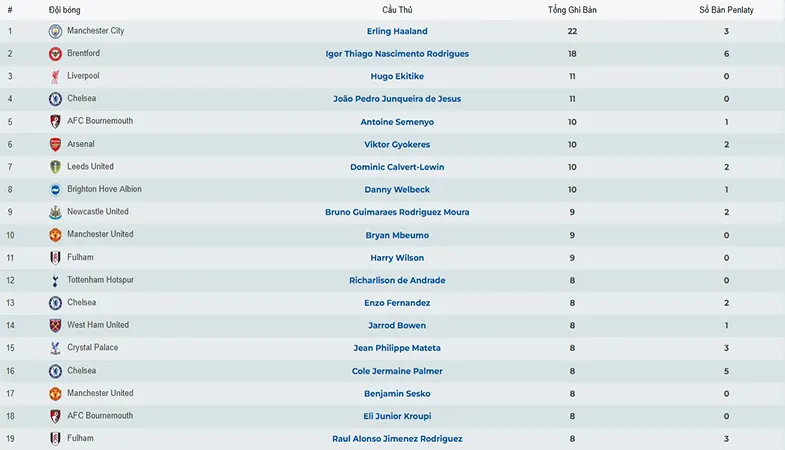
Task: Click Fulham crest in Harry Wilson row
Action: pyautogui.click(x=55, y=257)
